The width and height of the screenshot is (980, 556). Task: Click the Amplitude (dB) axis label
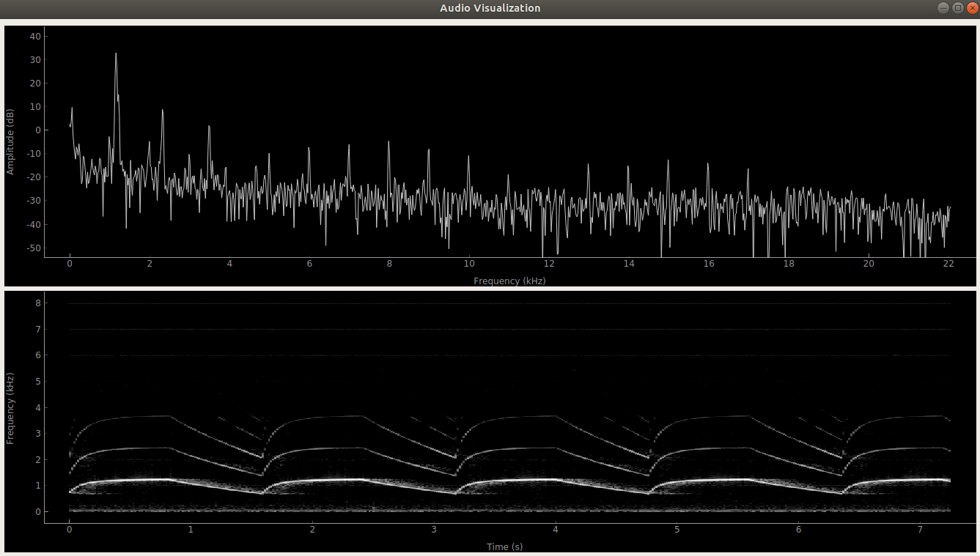10,141
